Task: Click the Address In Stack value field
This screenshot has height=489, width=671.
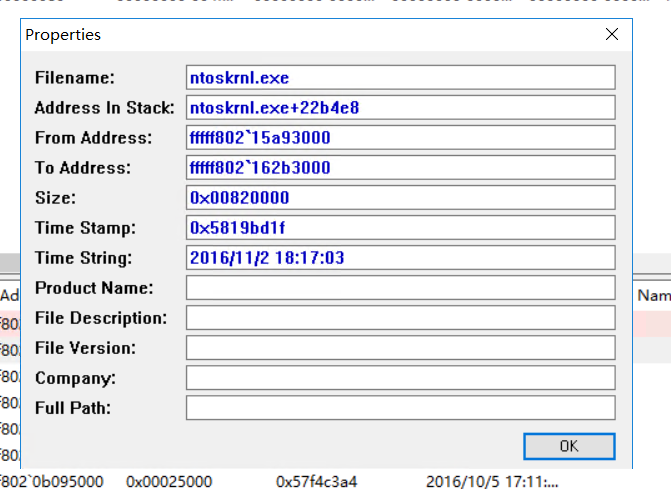Action: 401,107
